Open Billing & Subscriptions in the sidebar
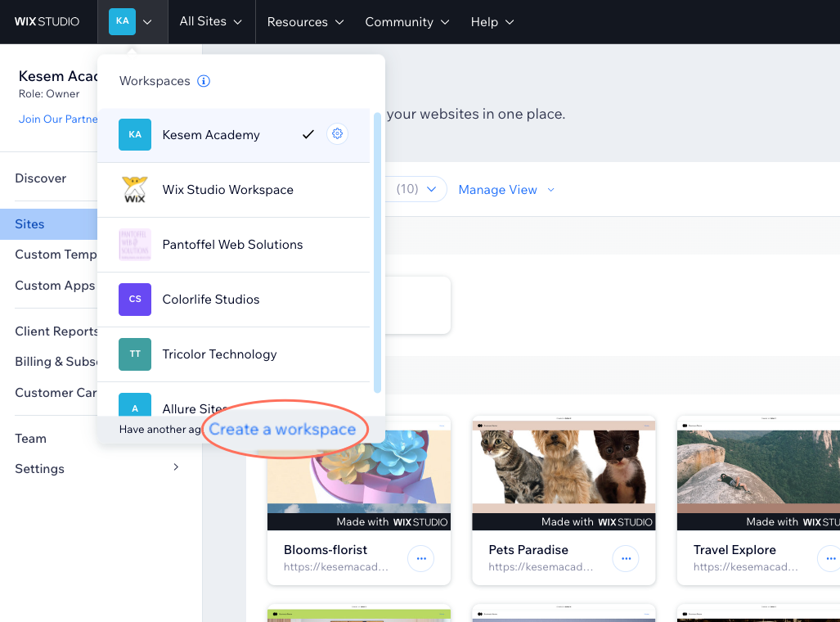The height and width of the screenshot is (622, 840). tap(56, 362)
